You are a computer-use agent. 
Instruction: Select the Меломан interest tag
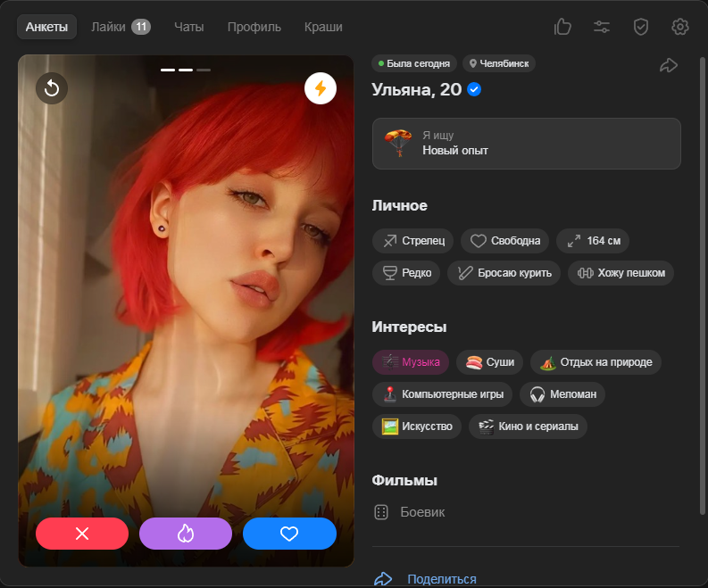pos(562,394)
